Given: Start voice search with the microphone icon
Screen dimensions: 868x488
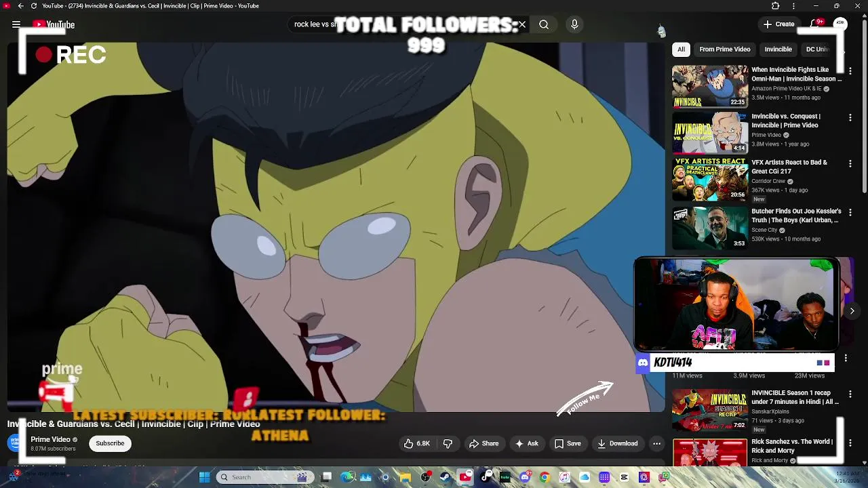Looking at the screenshot, I should (x=574, y=24).
